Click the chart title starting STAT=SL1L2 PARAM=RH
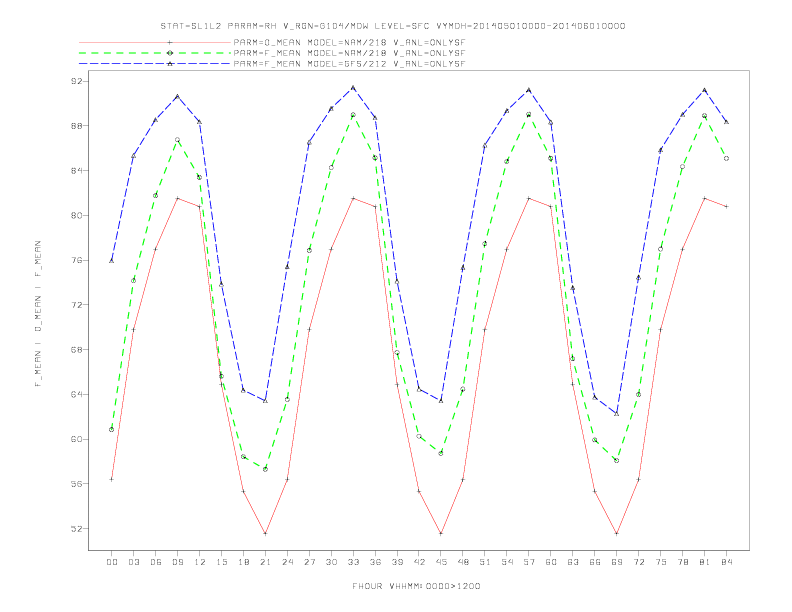792x612 pixels. 393,26
